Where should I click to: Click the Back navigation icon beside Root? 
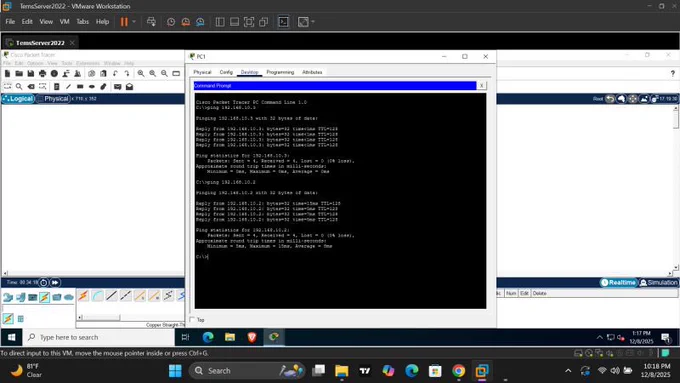(610, 99)
